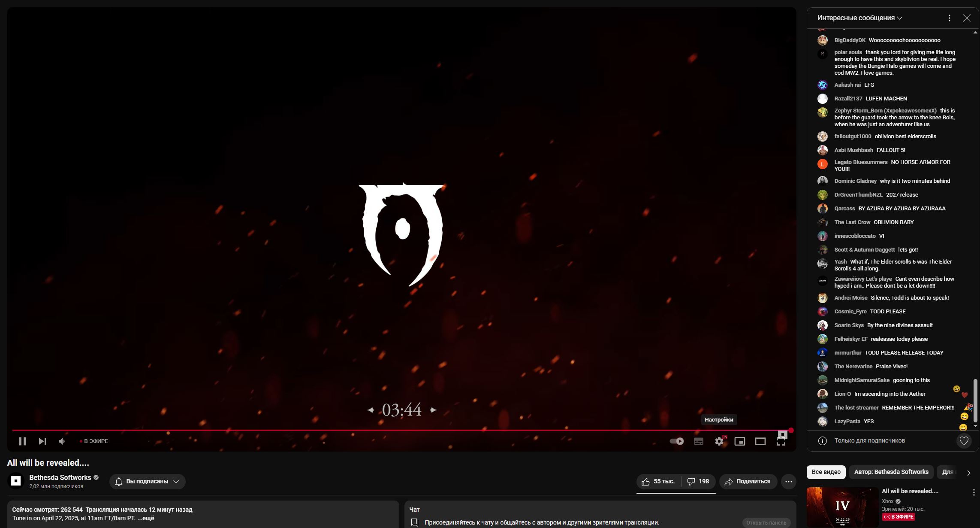The height and width of the screenshot is (528, 980).
Task: Open Bethesda Softworks channel name link
Action: click(60, 477)
